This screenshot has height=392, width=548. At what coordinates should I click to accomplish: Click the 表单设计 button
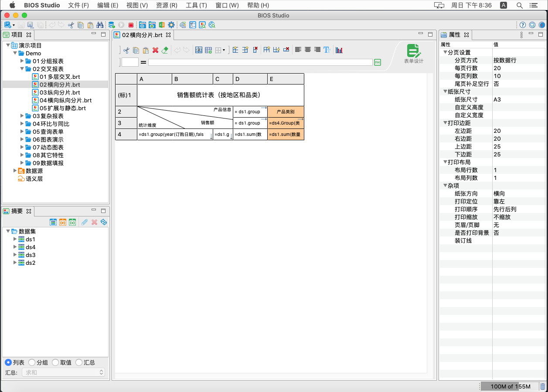pyautogui.click(x=413, y=54)
